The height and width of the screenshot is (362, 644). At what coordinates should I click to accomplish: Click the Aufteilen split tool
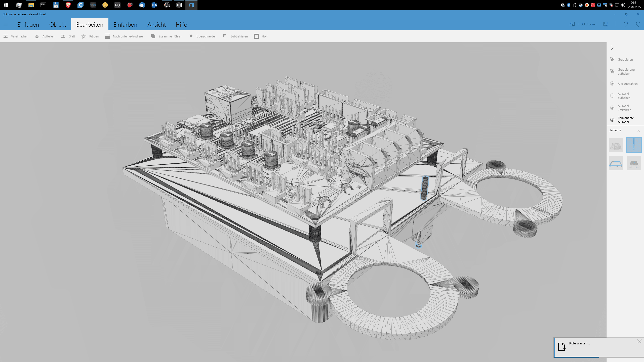click(x=45, y=36)
